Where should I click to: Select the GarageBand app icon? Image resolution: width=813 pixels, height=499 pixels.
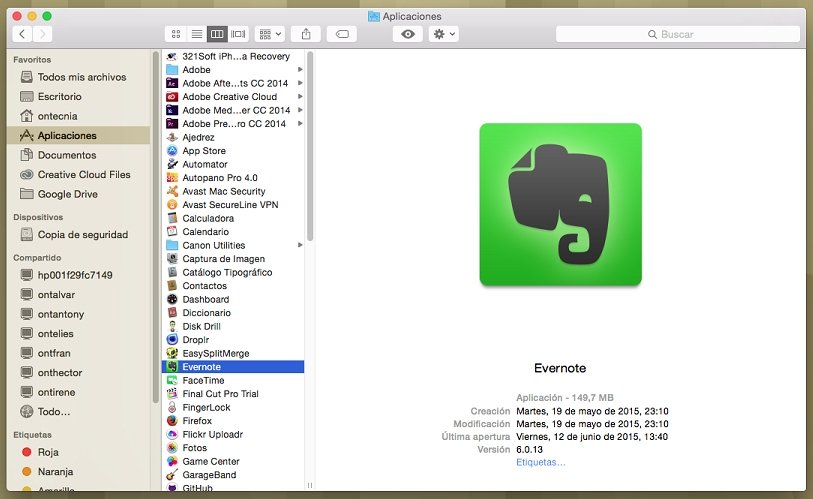click(172, 475)
